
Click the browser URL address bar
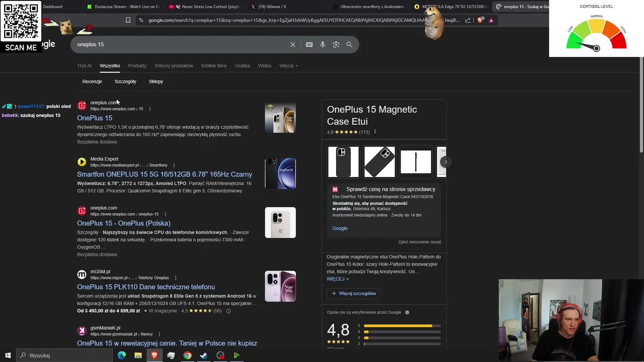coord(303,20)
